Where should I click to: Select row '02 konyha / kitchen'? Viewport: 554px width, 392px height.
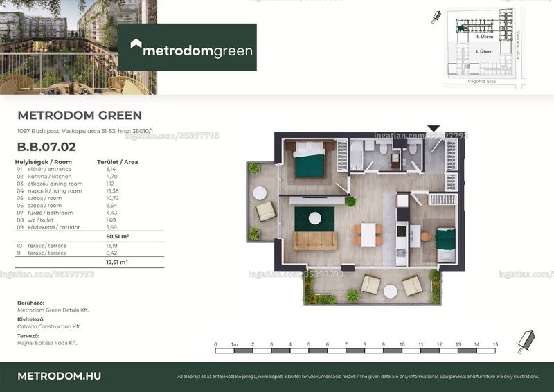coord(67,177)
